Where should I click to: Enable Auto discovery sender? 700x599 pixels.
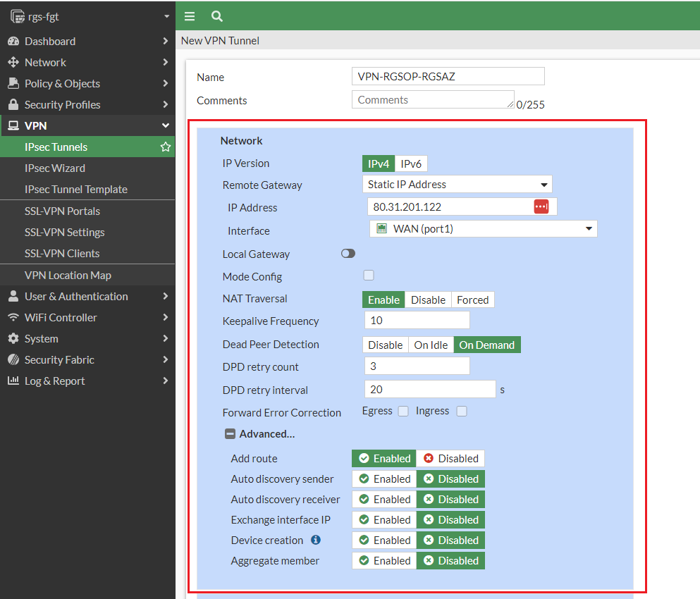click(383, 478)
